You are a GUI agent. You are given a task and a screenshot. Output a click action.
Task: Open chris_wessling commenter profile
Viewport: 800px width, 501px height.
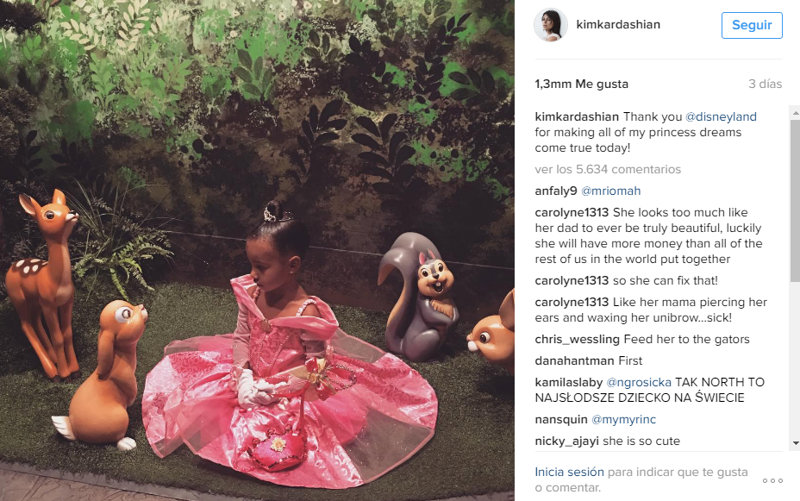point(577,339)
